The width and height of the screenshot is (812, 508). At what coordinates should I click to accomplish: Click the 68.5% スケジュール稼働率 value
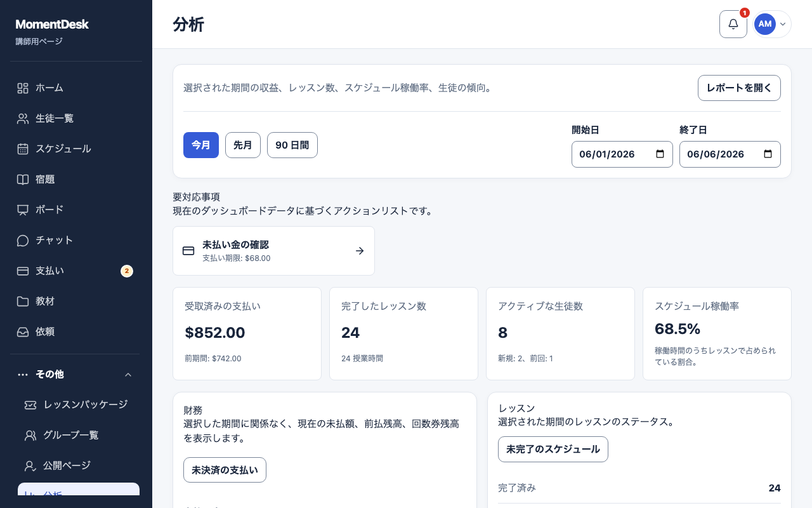click(x=678, y=329)
